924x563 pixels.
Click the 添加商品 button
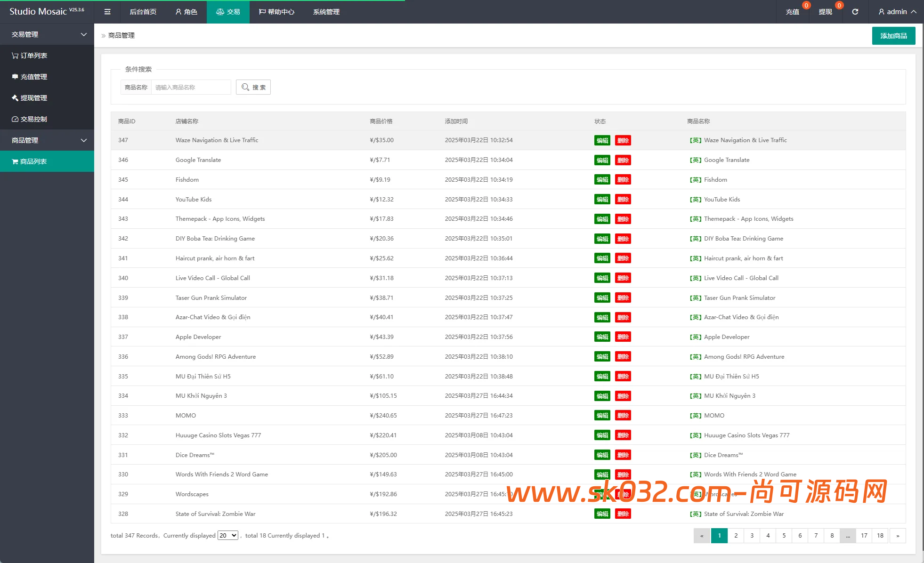pyautogui.click(x=893, y=36)
